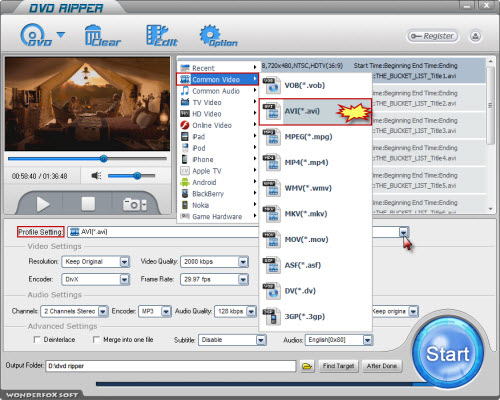Open the iPod device category

pos(218,148)
